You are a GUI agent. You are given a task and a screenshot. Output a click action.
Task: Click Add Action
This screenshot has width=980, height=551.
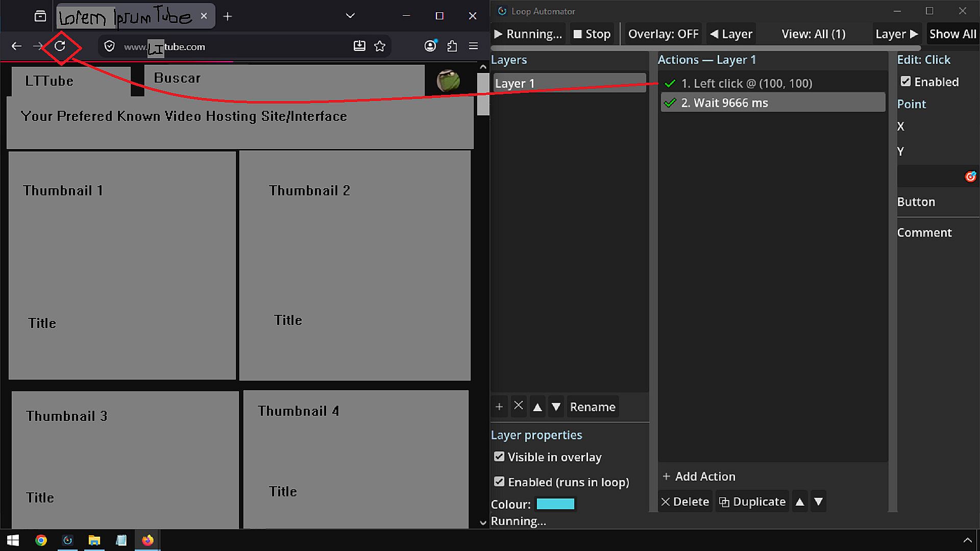click(x=699, y=476)
